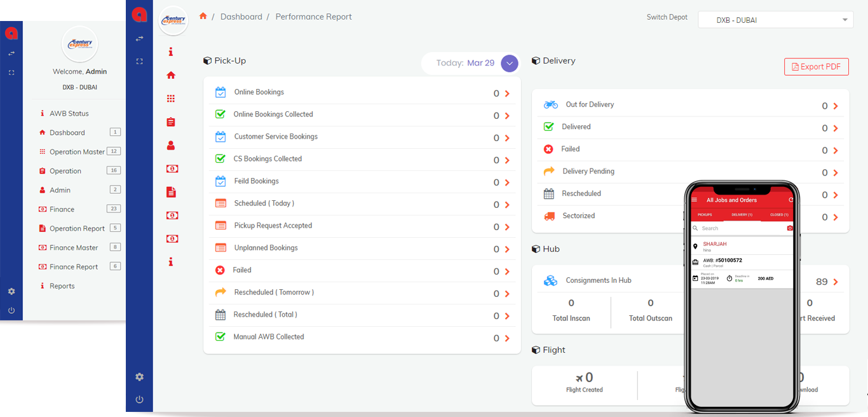The height and width of the screenshot is (417, 868).
Task: Click the red X icon beside Delivery Failed
Action: [x=548, y=149]
